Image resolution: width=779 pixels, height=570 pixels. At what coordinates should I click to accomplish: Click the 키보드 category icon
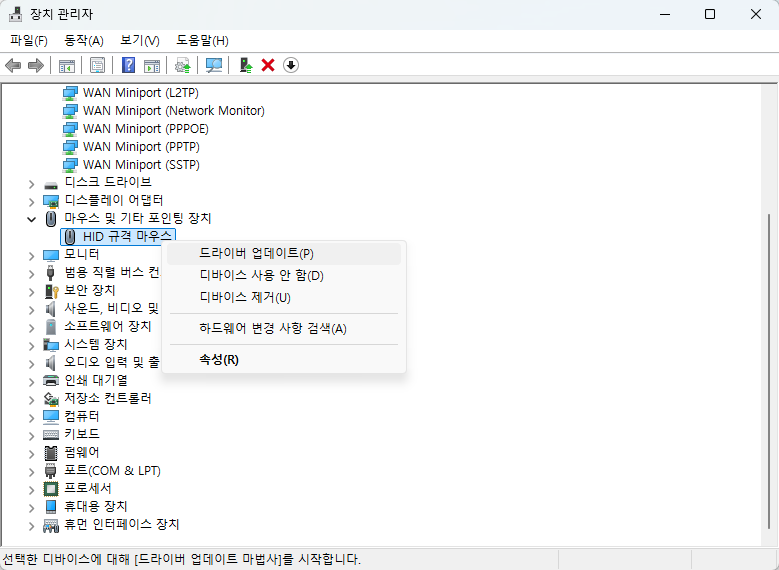coord(51,434)
